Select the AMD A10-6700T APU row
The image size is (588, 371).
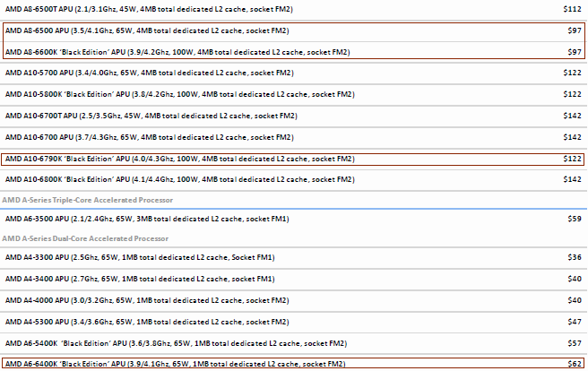(x=151, y=116)
